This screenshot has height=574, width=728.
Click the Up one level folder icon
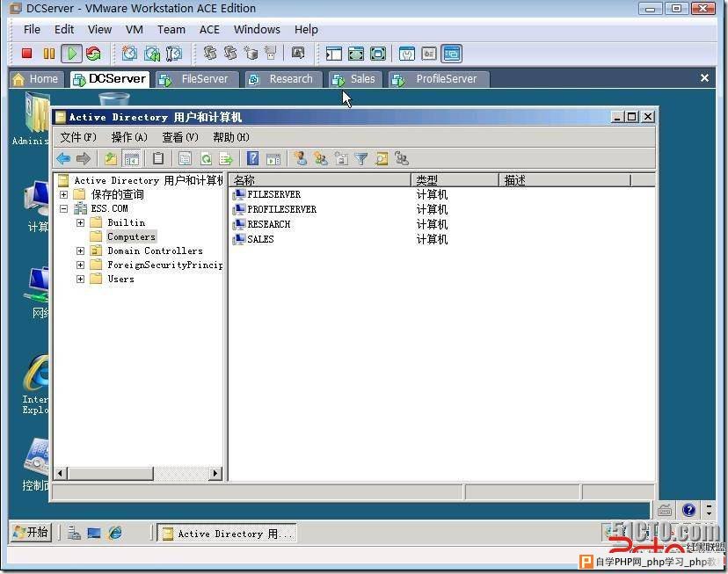point(111,159)
